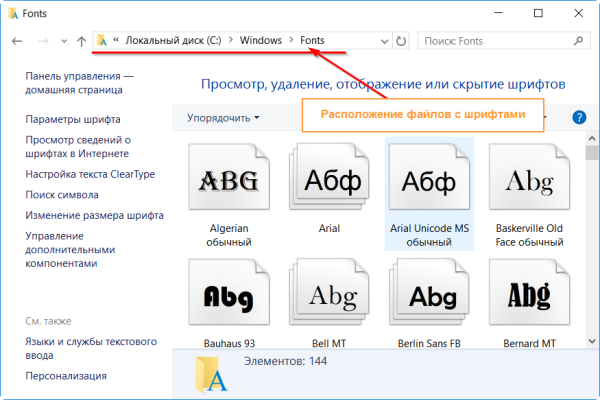Focus the 'Поиск: Fonts' search box
Viewport: 600px width, 400px height.
(x=504, y=41)
